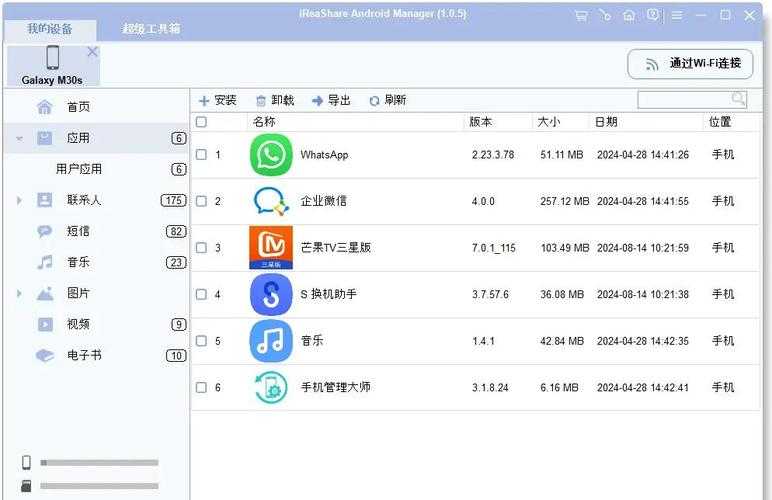Click the S 换机助手 app icon
772x500 pixels.
click(x=271, y=294)
